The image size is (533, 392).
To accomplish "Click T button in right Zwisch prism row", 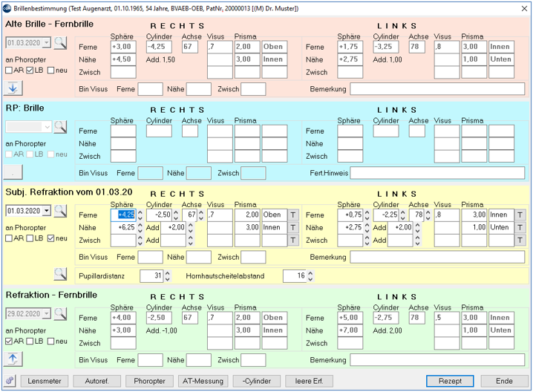I will tap(293, 240).
